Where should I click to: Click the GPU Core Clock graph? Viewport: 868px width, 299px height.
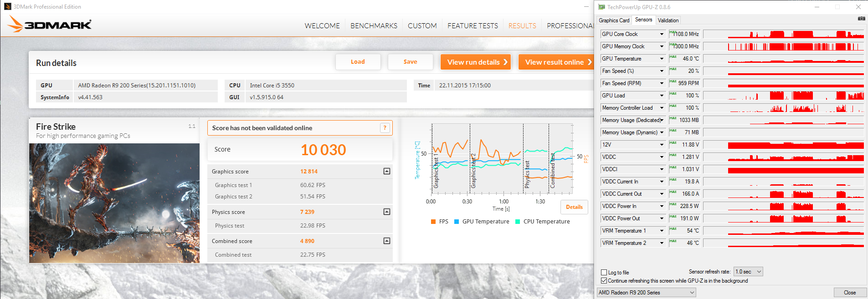click(x=783, y=34)
